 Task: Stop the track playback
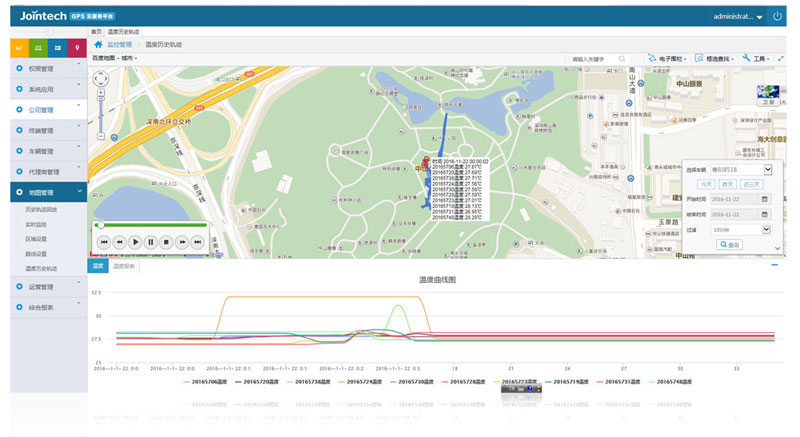[167, 242]
